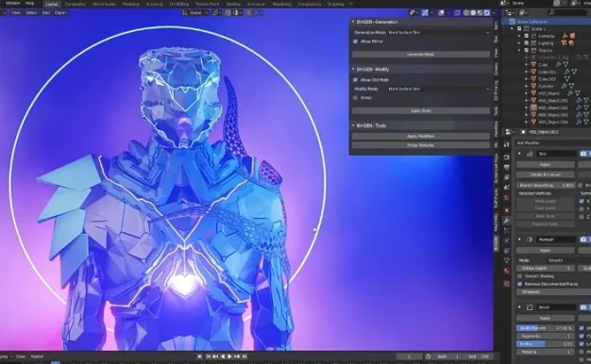This screenshot has width=591, height=364.
Task: Adjust the Bevel Profile slider
Action: (545, 343)
